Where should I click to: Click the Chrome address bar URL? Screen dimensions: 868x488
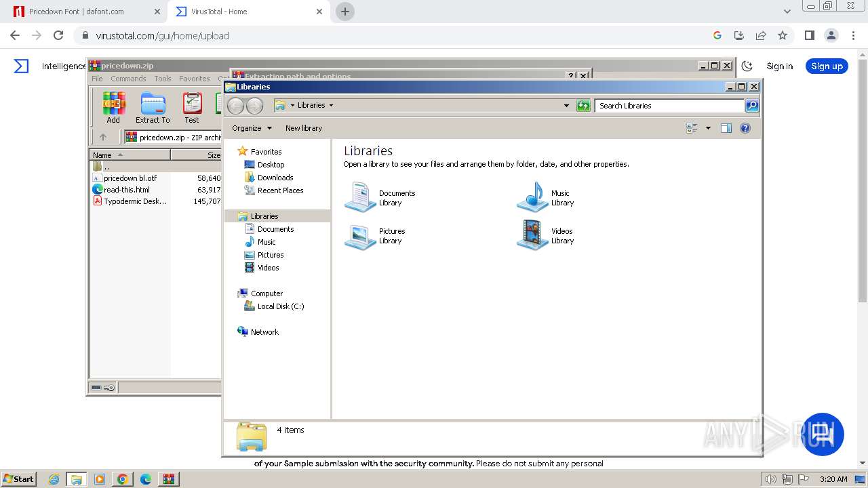point(162,36)
